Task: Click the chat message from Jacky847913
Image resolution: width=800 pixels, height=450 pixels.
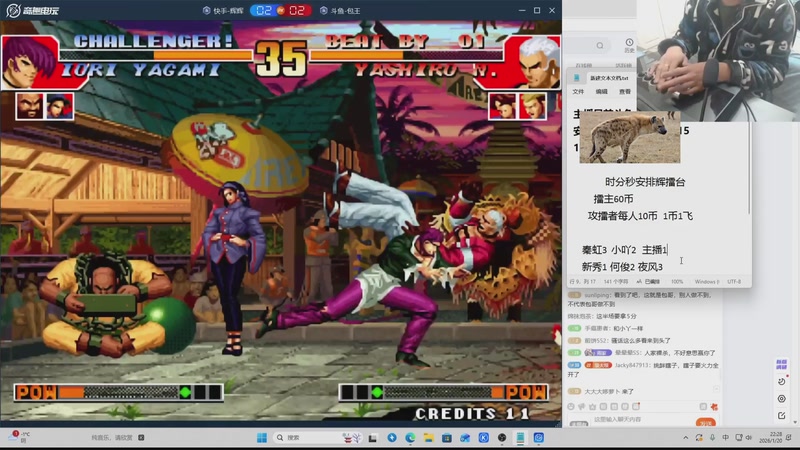Action: [x=643, y=369]
